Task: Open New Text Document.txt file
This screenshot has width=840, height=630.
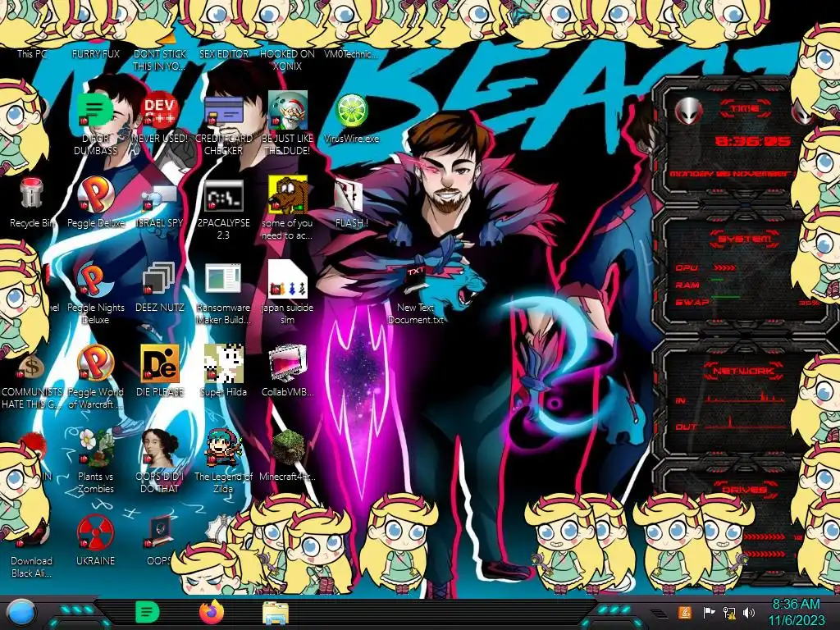Action: point(415,281)
